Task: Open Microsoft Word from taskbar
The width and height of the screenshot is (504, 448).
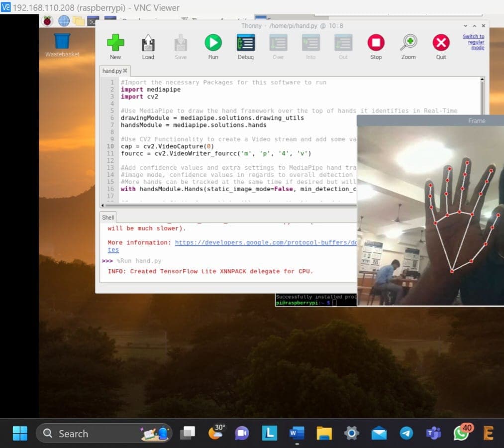Action: pos(297,433)
